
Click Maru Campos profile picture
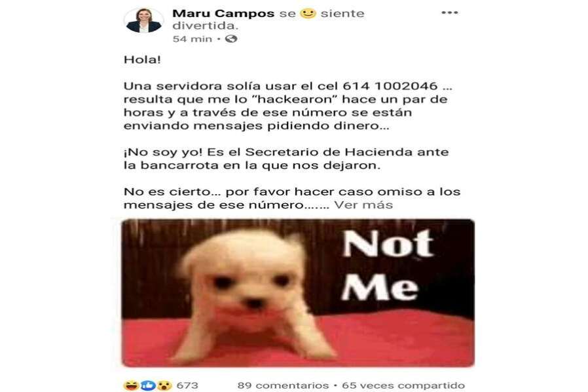point(143,21)
